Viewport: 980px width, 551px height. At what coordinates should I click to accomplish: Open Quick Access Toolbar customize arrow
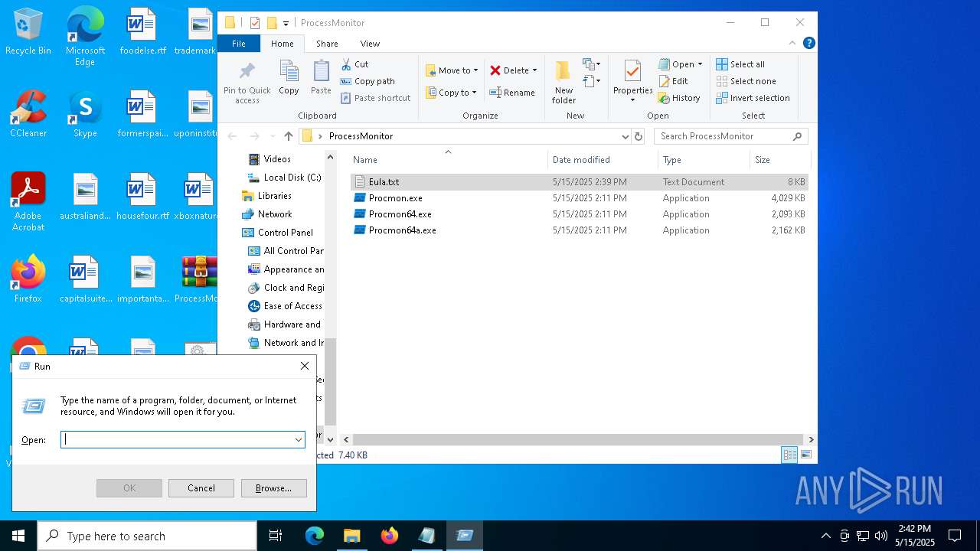[x=286, y=23]
